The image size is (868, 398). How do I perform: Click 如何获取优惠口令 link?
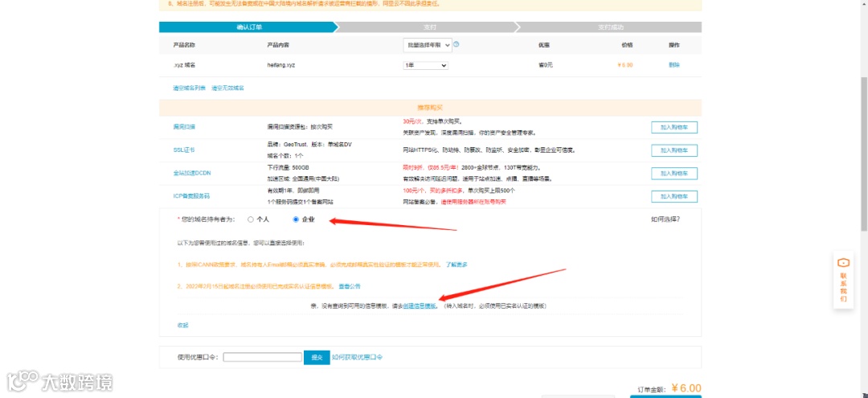tap(358, 357)
